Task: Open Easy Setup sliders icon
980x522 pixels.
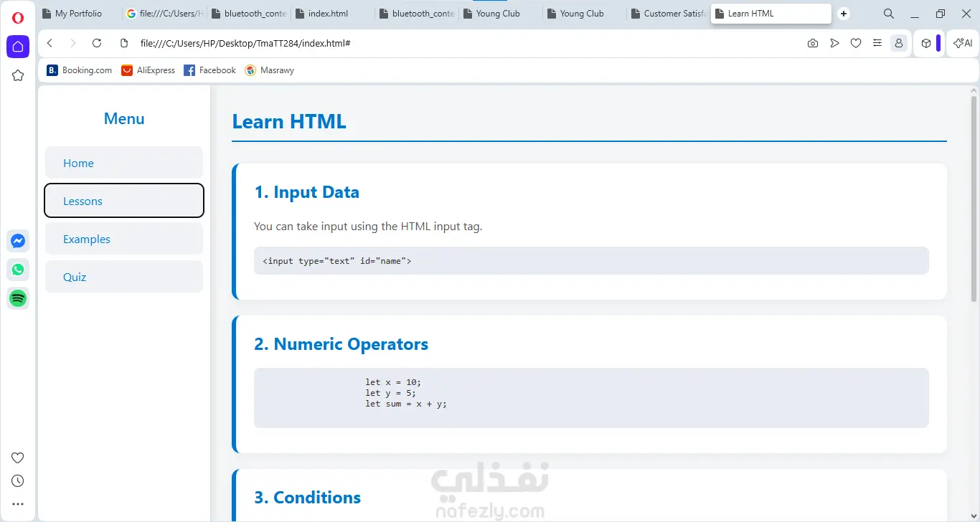Action: click(877, 43)
